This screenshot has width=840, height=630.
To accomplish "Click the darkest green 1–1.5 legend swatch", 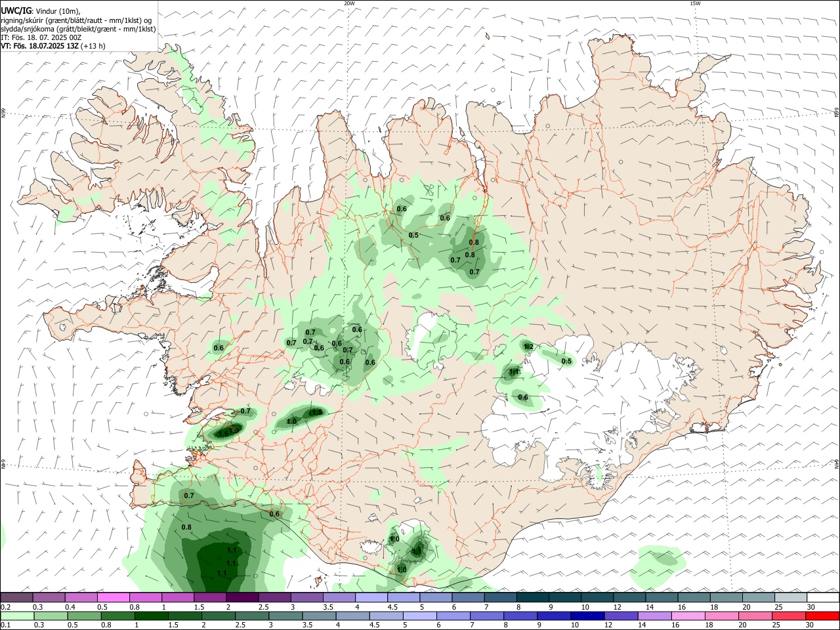I will point(152,616).
